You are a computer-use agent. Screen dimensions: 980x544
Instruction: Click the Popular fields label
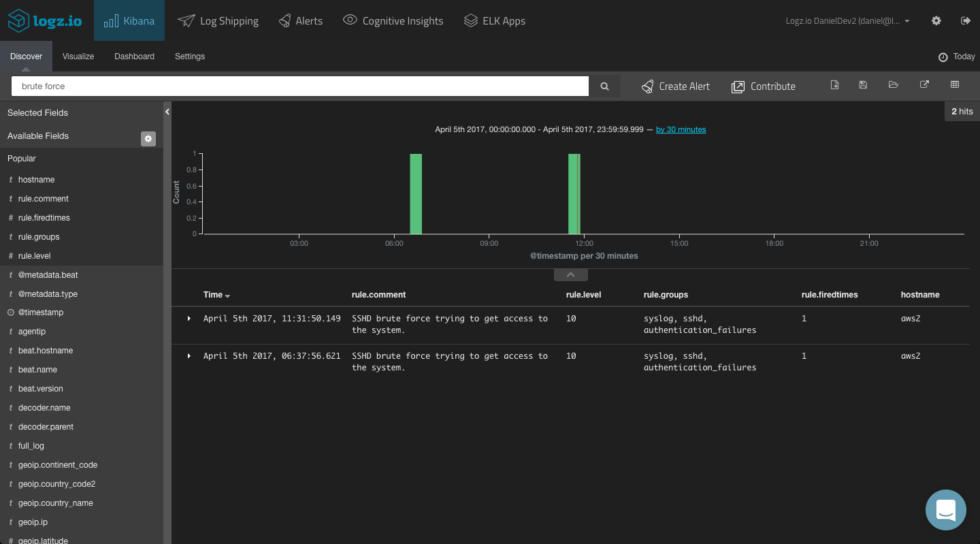(22, 159)
